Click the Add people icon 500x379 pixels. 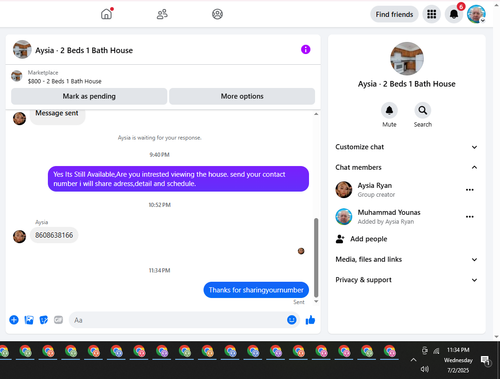340,239
